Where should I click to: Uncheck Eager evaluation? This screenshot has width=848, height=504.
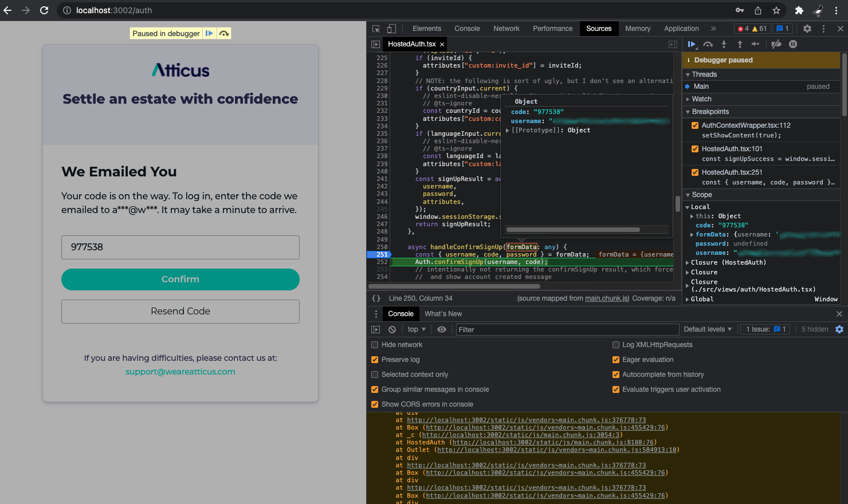(616, 360)
